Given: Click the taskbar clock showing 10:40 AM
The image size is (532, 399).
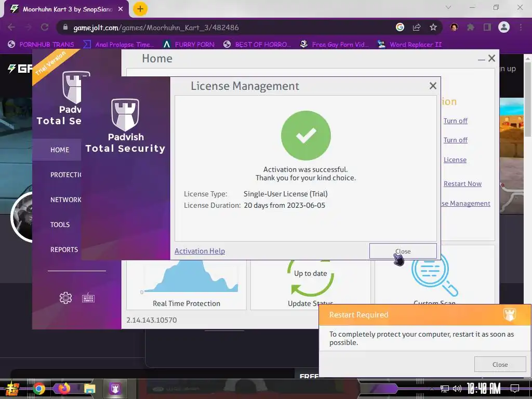Looking at the screenshot, I should (484, 389).
